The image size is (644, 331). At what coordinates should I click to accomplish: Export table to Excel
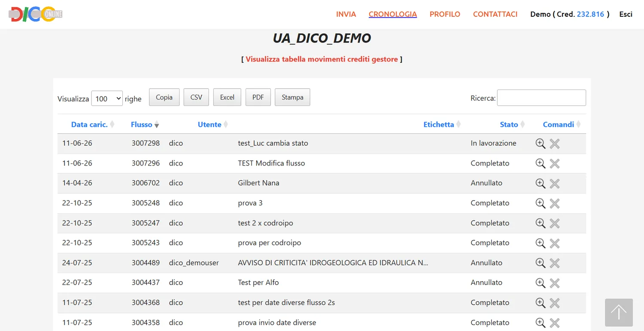pyautogui.click(x=227, y=97)
